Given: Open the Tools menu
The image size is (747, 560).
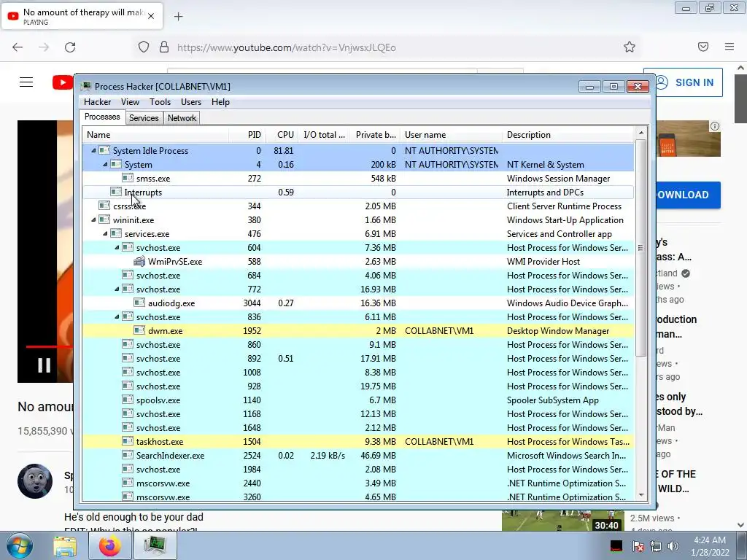Looking at the screenshot, I should coord(160,102).
